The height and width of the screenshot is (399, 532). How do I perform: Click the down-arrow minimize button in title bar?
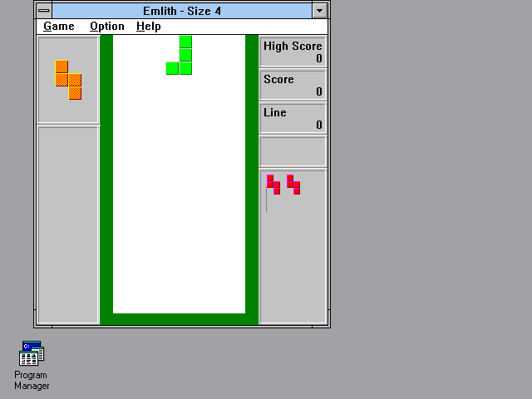(x=320, y=11)
